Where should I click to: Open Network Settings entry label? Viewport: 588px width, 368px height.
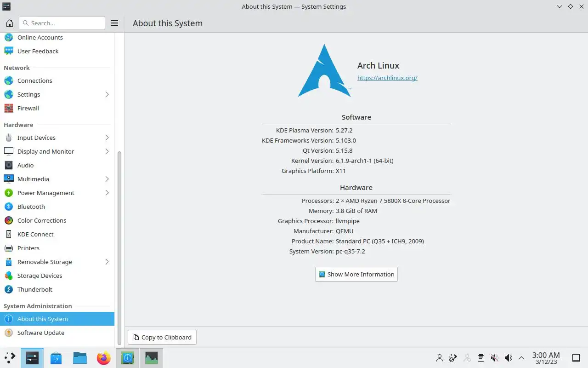pos(28,94)
